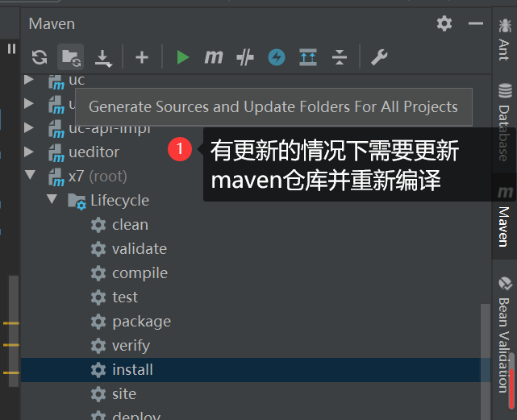
Task: Select the compile lifecycle goal
Action: click(x=140, y=273)
